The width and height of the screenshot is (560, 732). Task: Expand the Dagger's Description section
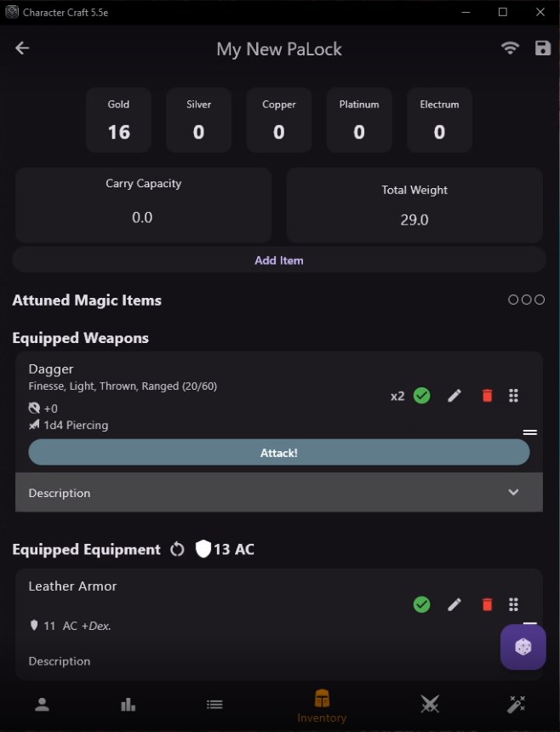(x=513, y=492)
